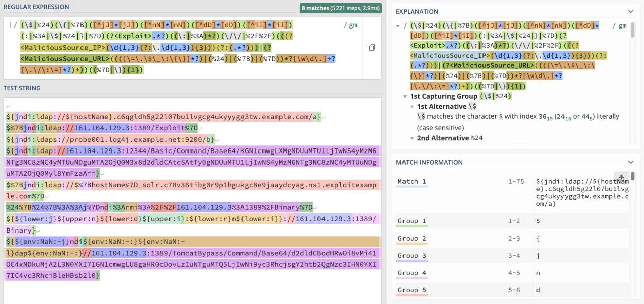Collapse the 1st Alternative tree node
Image resolution: width=644 pixels, height=304 pixels.
[412, 107]
